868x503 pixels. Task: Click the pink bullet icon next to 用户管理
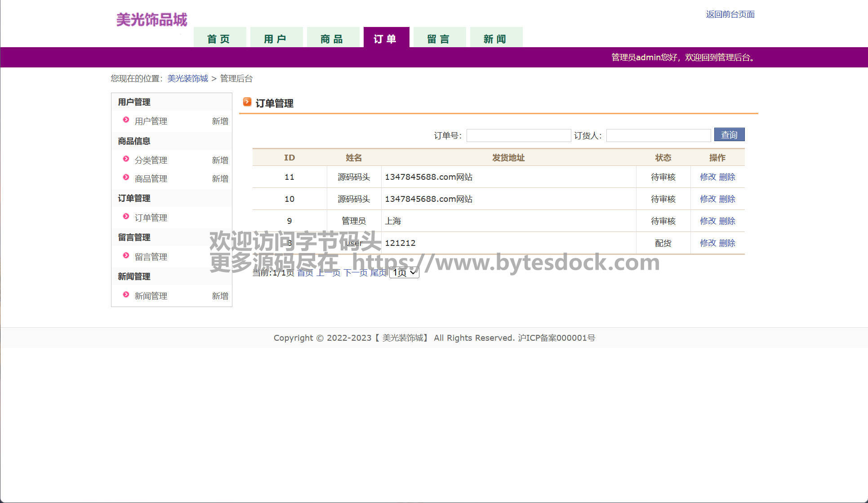126,120
